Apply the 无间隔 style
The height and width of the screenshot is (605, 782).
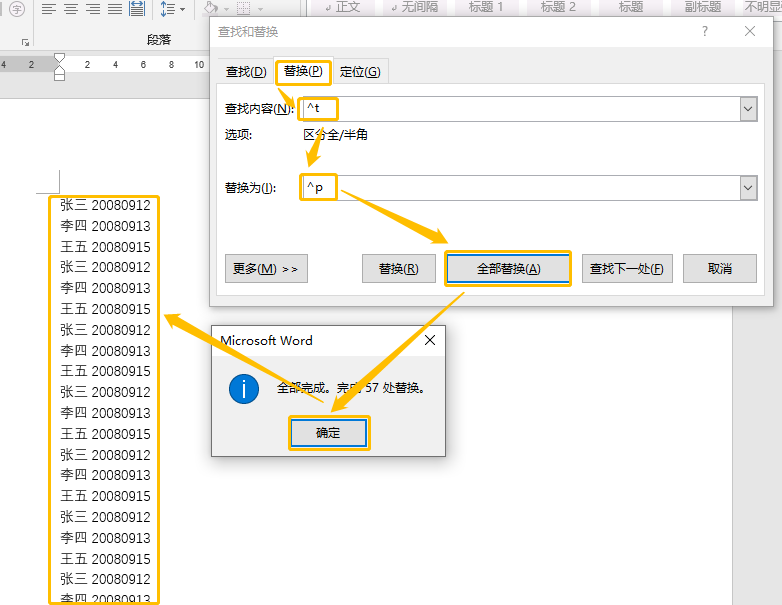coord(415,7)
